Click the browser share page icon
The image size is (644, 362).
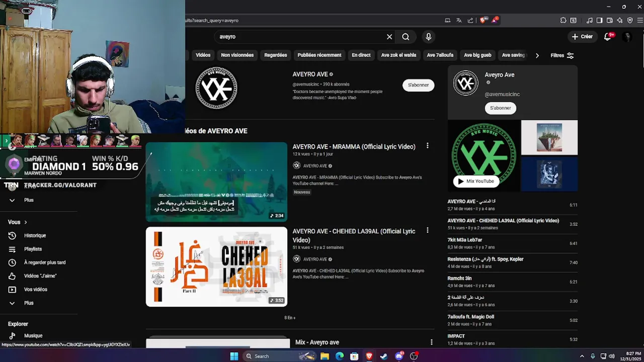pos(470,21)
